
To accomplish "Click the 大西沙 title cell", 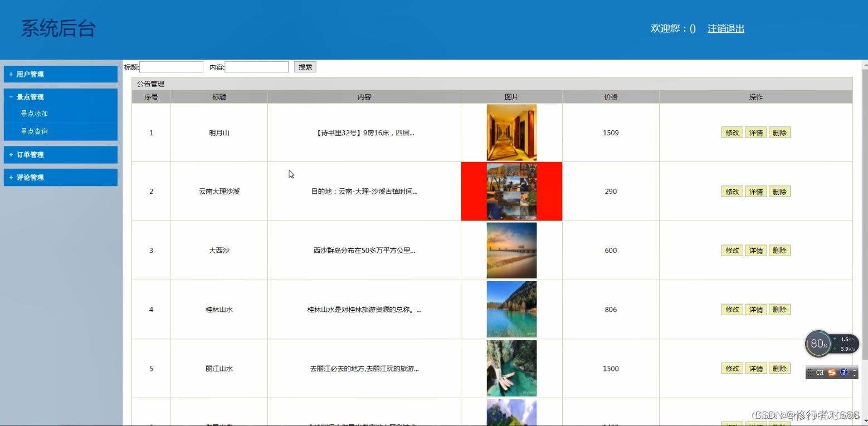I will point(219,251).
